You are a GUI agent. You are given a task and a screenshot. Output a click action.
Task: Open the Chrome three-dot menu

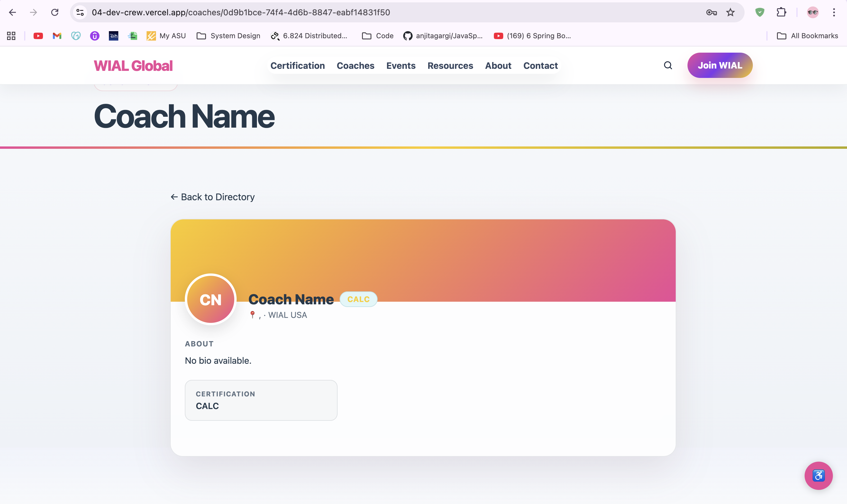point(834,13)
